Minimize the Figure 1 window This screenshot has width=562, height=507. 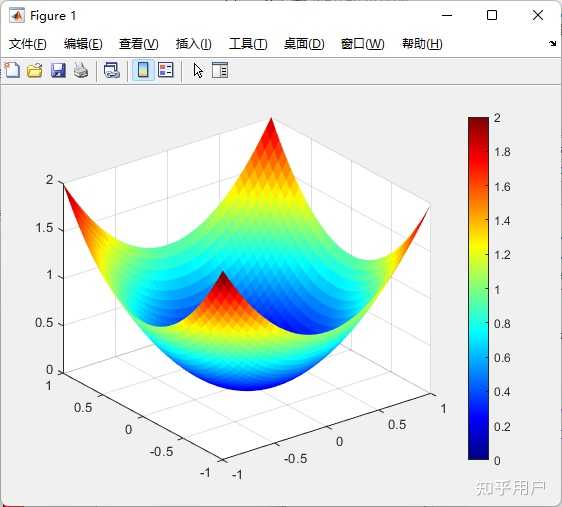(x=447, y=15)
